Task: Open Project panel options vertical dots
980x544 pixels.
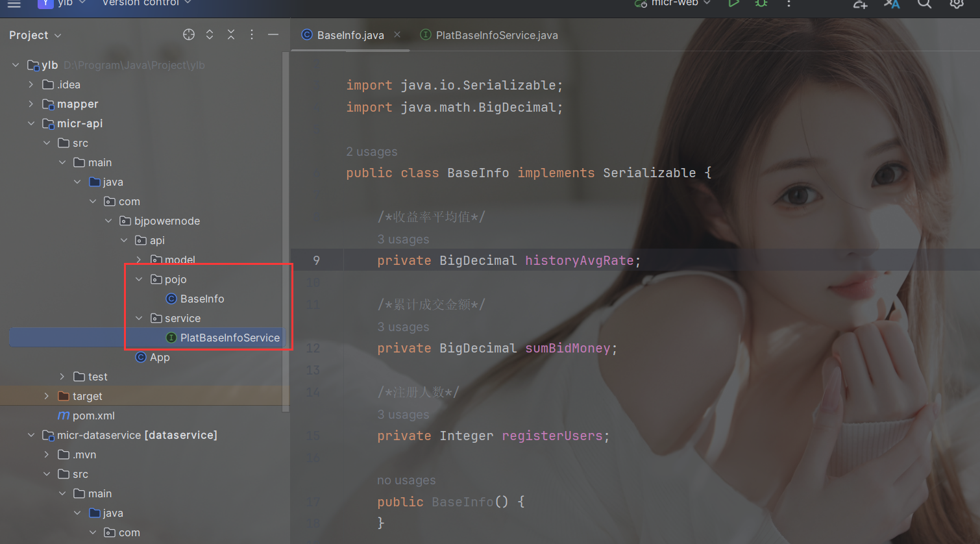Action: click(252, 34)
